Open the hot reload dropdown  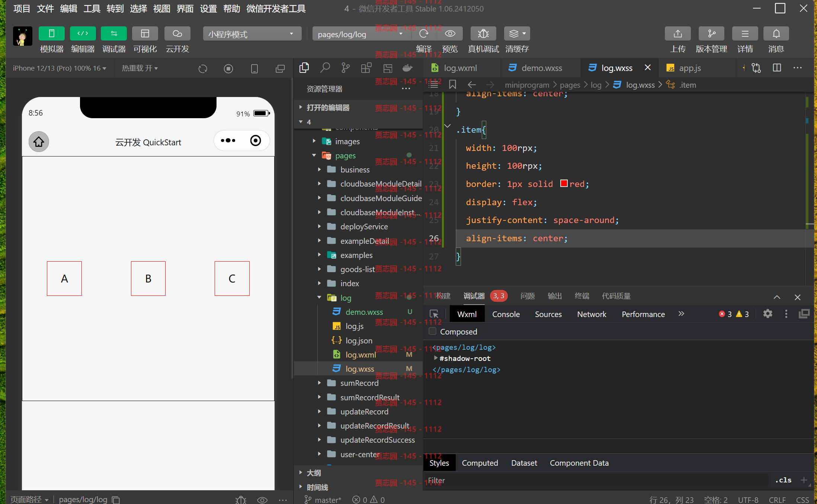click(x=140, y=68)
